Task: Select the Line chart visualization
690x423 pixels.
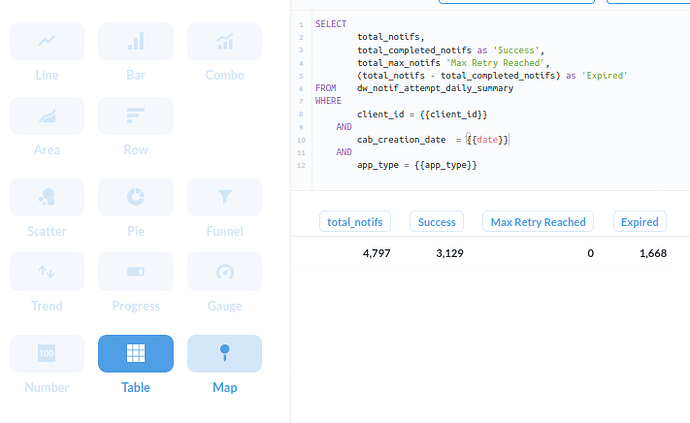Action: pyautogui.click(x=47, y=41)
